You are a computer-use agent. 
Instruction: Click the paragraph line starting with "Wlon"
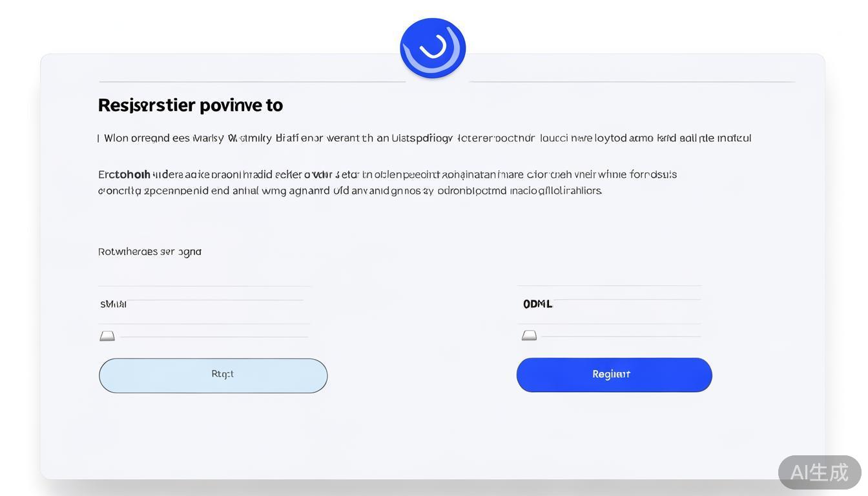point(427,138)
